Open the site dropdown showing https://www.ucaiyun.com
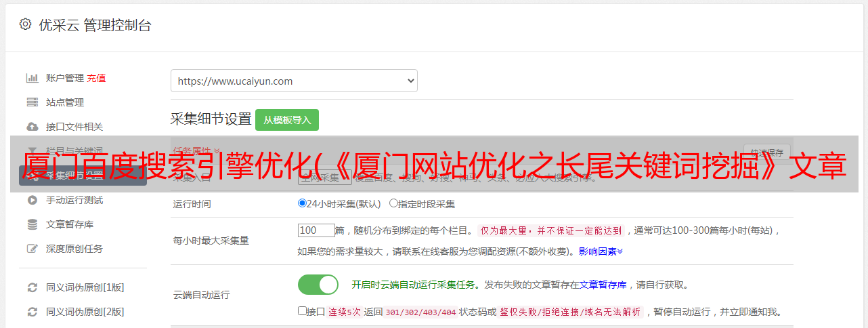The image size is (868, 328). point(294,81)
